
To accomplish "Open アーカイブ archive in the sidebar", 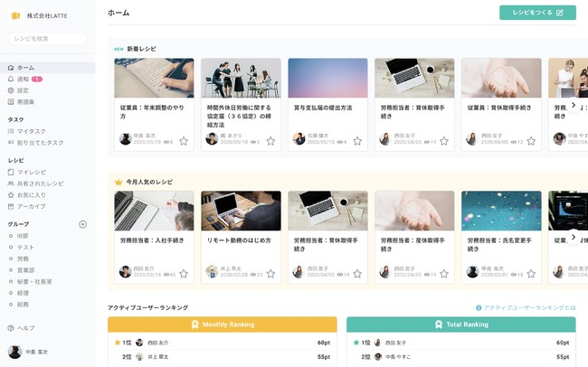I will [31, 206].
